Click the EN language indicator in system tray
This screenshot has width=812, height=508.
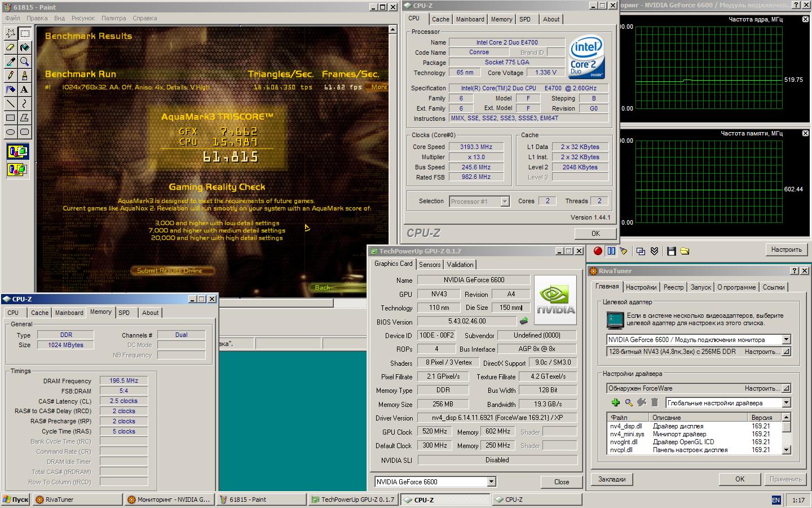(x=776, y=500)
